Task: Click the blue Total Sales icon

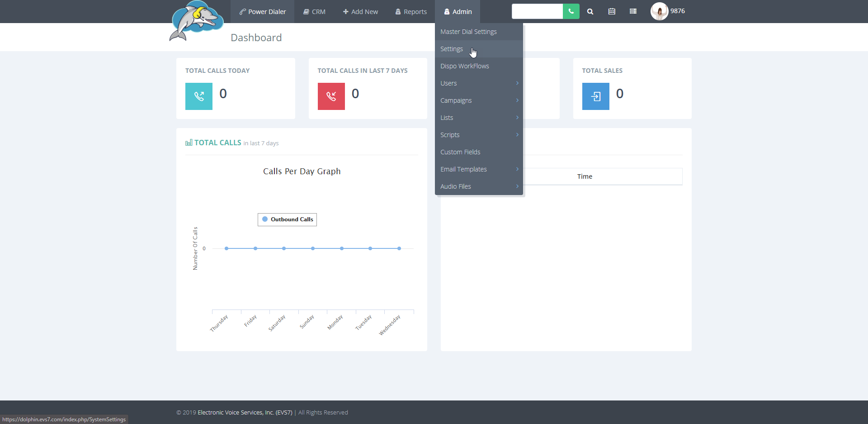Action: [596, 96]
